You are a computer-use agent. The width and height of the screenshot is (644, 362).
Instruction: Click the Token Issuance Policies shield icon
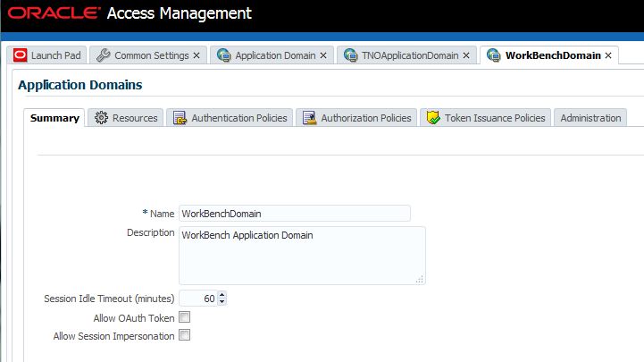(x=433, y=117)
